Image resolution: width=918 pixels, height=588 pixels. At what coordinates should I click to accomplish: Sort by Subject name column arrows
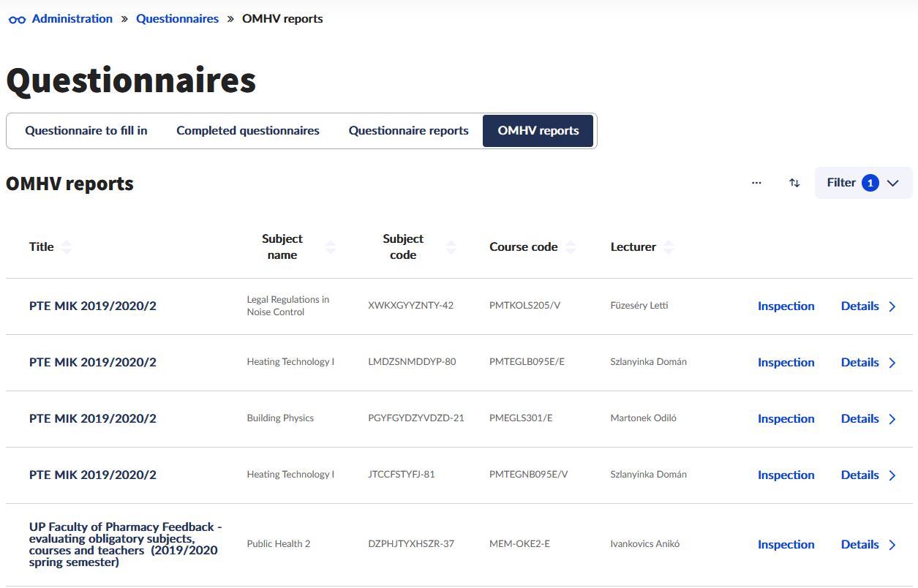point(331,247)
